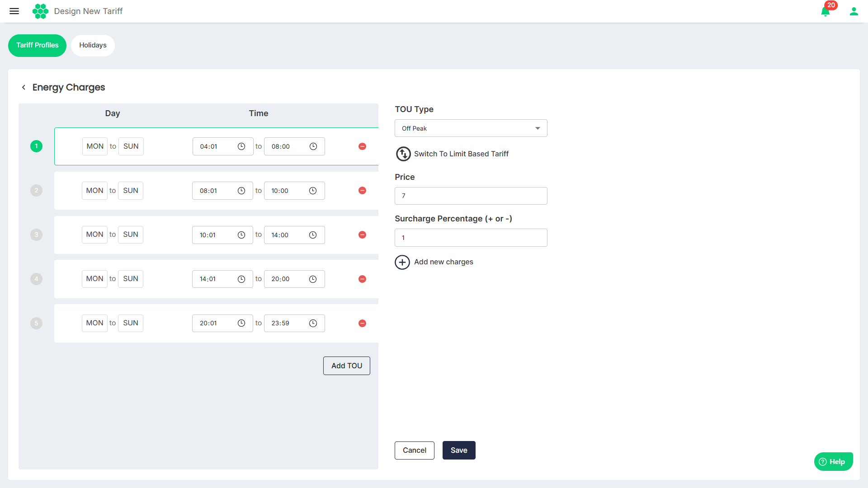
Task: Select TOU row number 2
Action: 36,191
